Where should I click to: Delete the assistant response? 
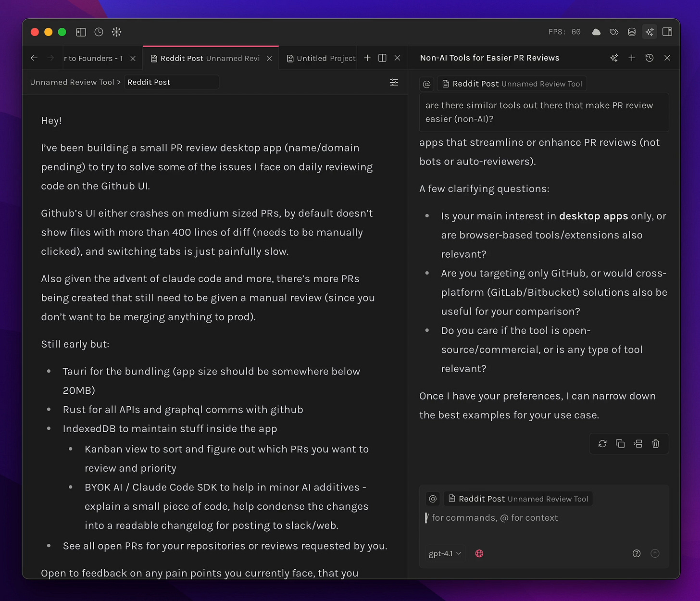(x=656, y=444)
